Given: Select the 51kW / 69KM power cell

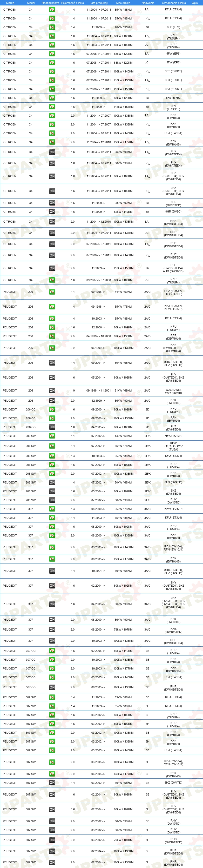Looking at the screenshot, I should coord(123,390).
